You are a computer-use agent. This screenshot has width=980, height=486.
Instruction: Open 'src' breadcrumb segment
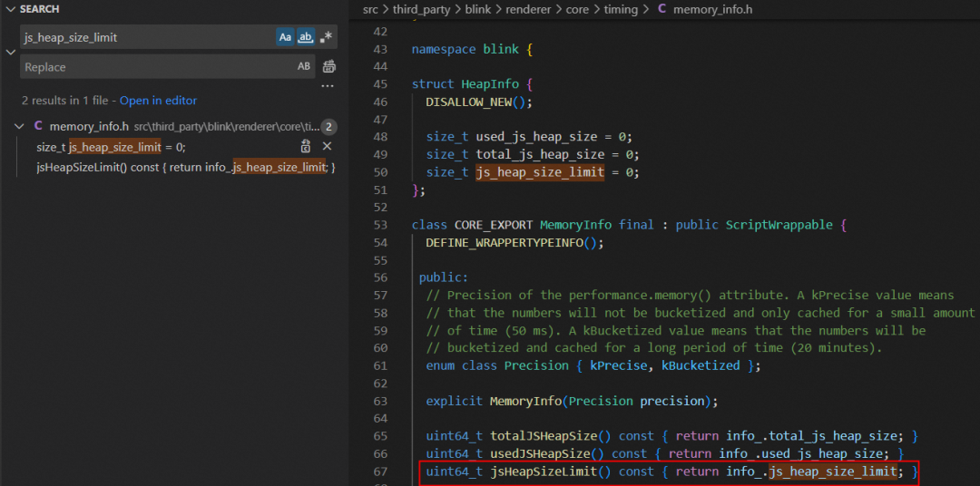click(371, 9)
